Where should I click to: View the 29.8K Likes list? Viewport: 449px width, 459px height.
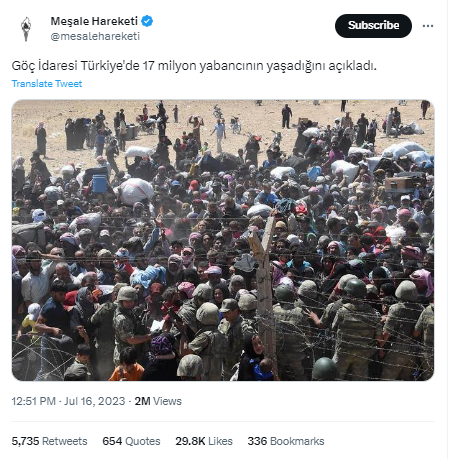(x=204, y=441)
